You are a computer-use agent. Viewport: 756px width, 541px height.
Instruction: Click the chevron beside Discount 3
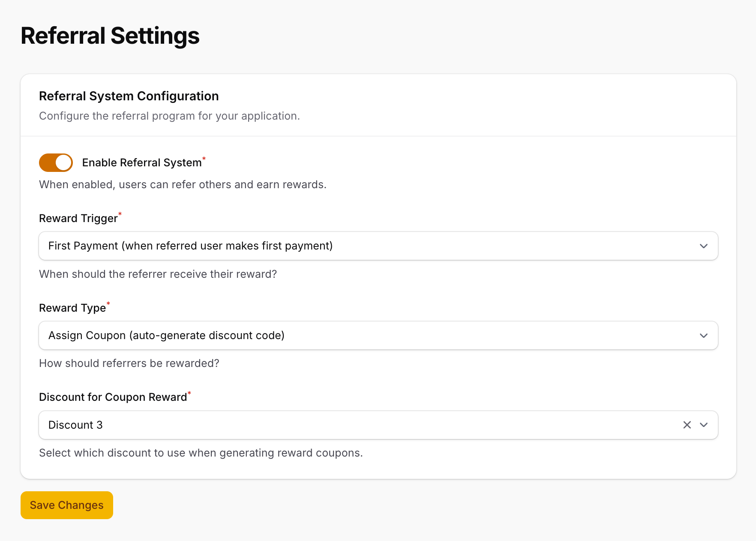[703, 425]
